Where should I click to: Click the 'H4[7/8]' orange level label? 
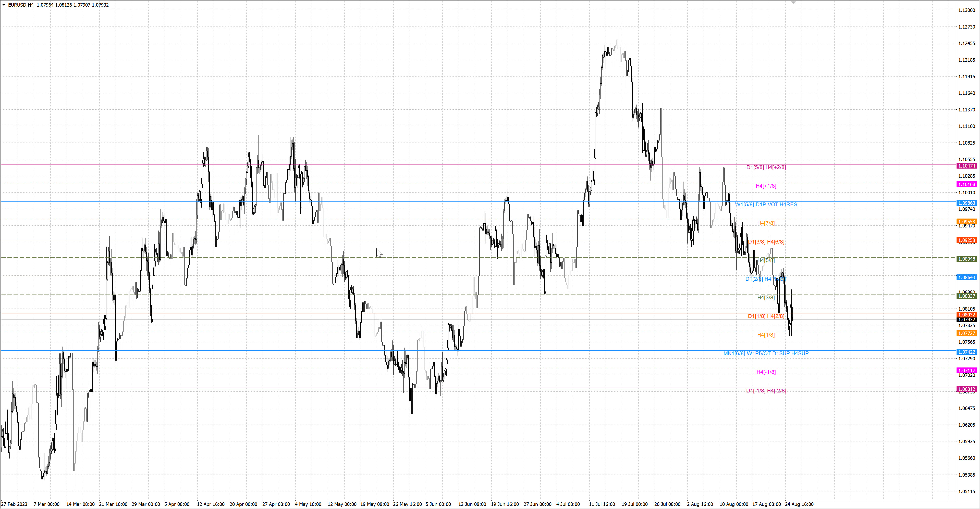coord(766,223)
